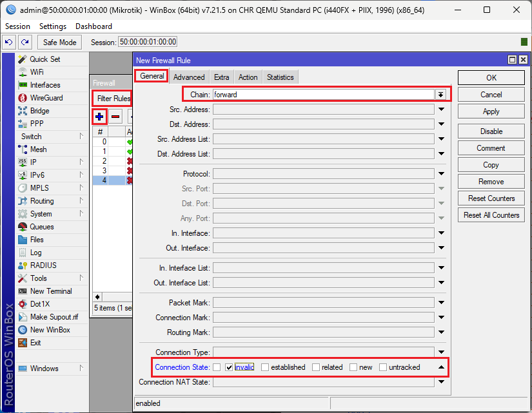Open the IP menu icon

(x=23, y=162)
